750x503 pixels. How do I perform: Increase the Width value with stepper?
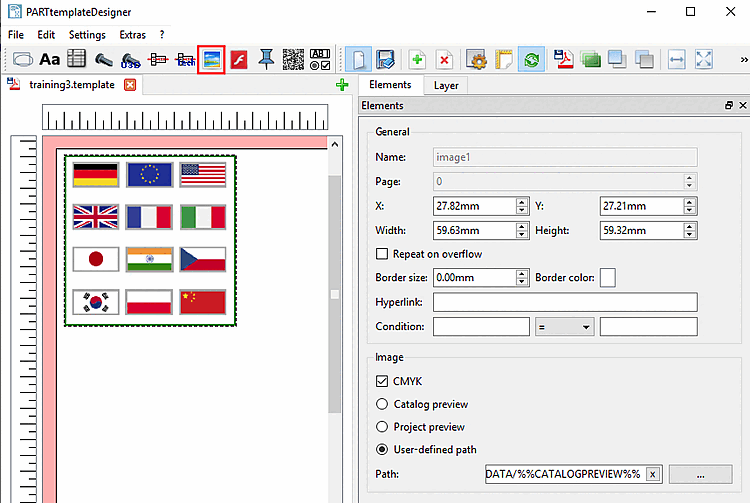pyautogui.click(x=522, y=226)
